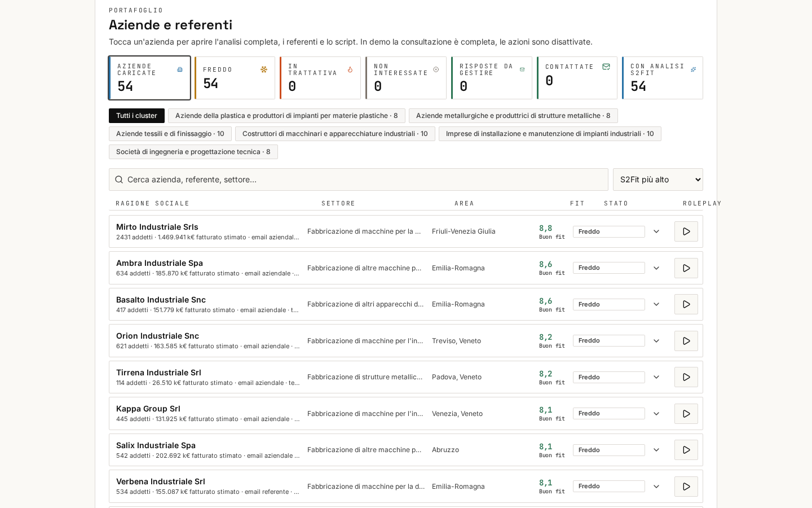The width and height of the screenshot is (812, 508).
Task: Start roleplay for Basalto Industriale Snc
Action: pyautogui.click(x=686, y=304)
